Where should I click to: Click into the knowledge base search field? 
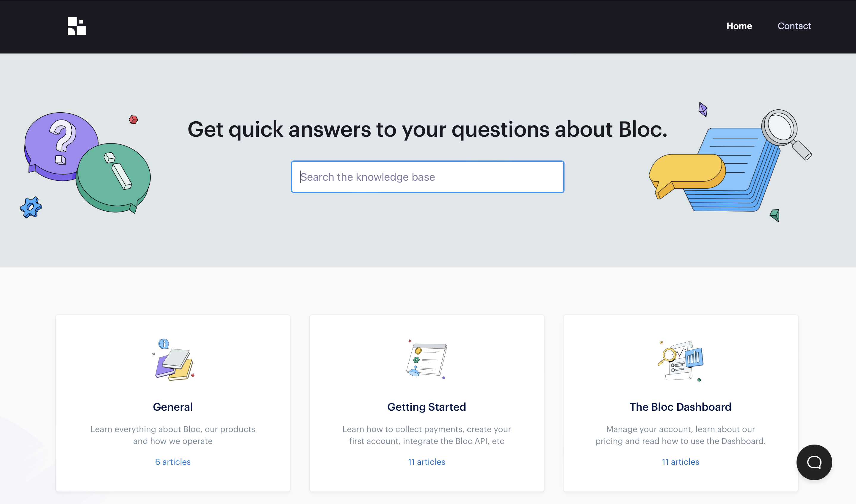(x=427, y=177)
